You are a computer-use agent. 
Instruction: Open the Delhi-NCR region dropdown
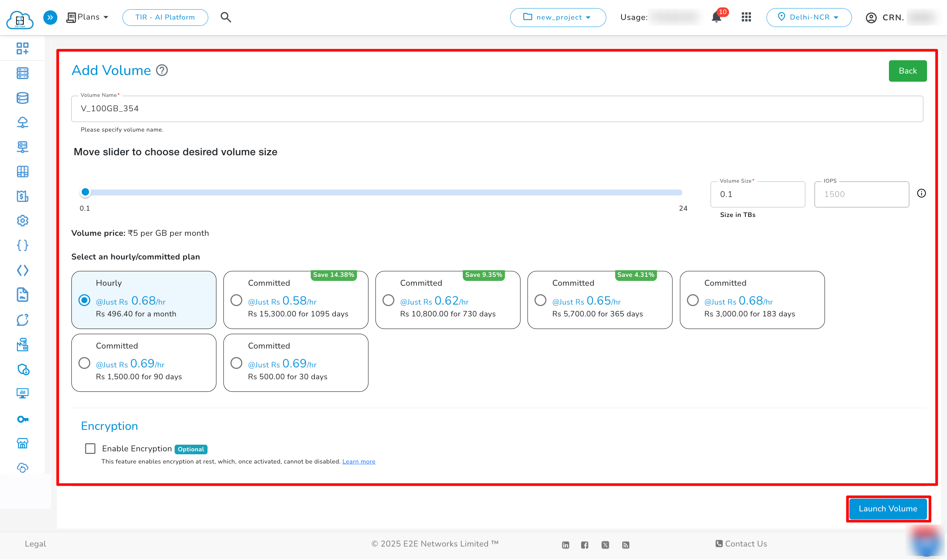click(x=809, y=17)
